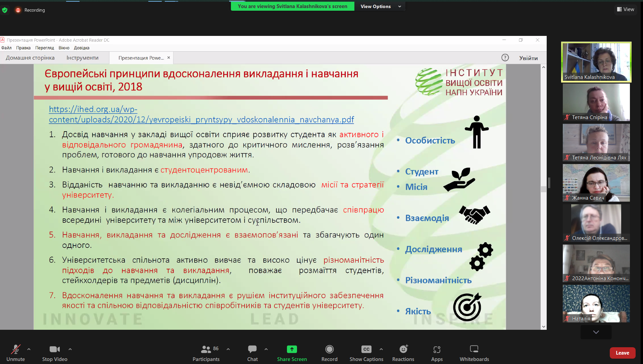The image size is (643, 364).
Task: Open the Chat panel
Action: click(252, 350)
